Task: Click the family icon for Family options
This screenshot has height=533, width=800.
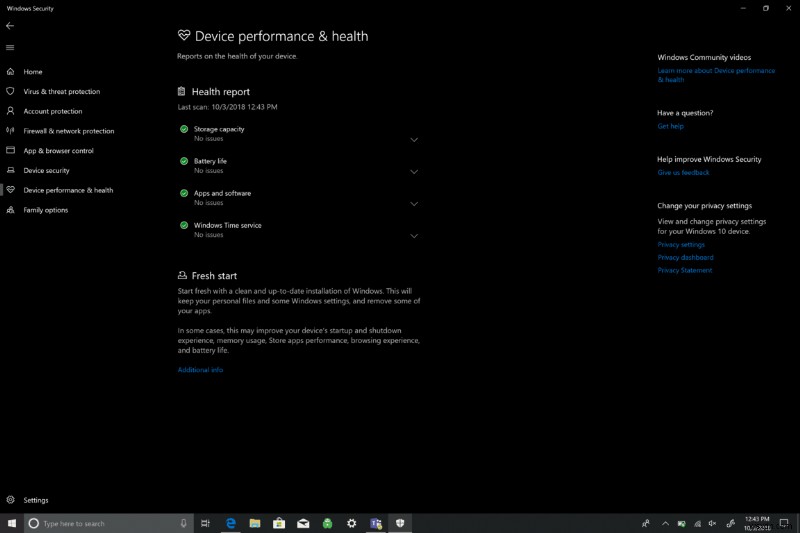Action: coord(10,210)
